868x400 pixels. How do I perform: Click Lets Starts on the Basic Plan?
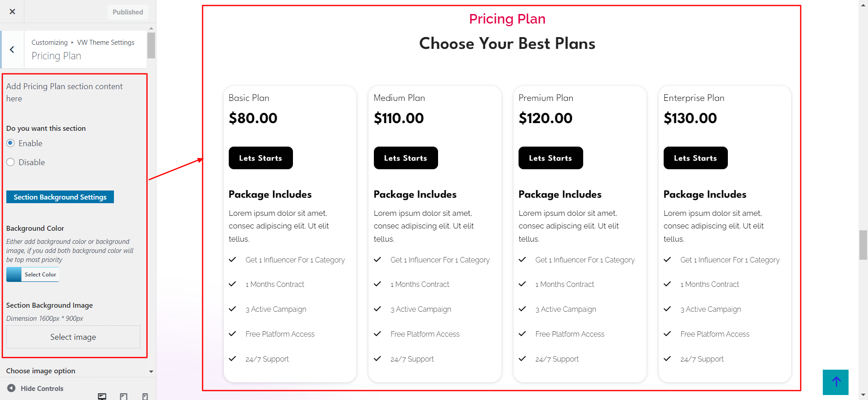[260, 158]
